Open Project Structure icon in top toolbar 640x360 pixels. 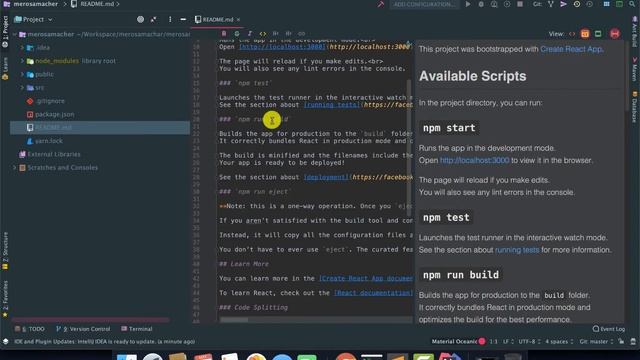click(607, 4)
